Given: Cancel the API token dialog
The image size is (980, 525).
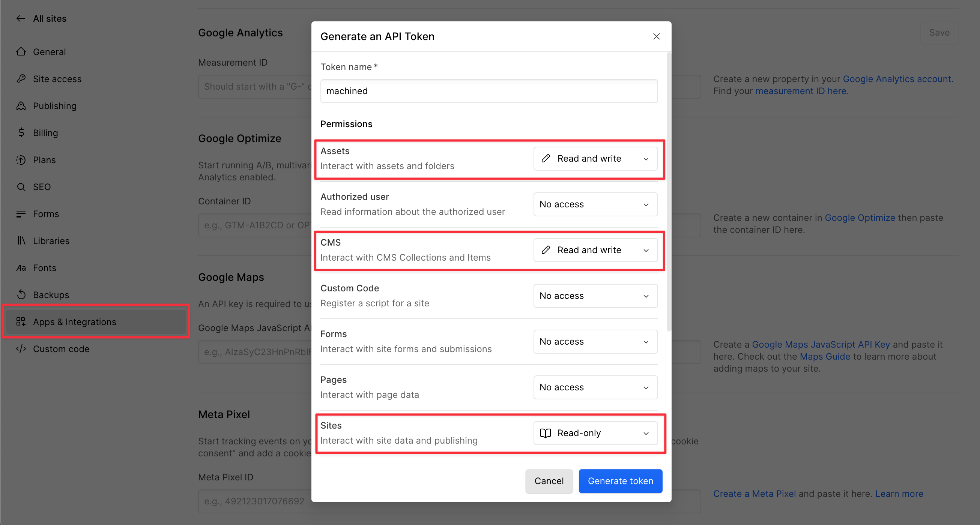Looking at the screenshot, I should (549, 481).
